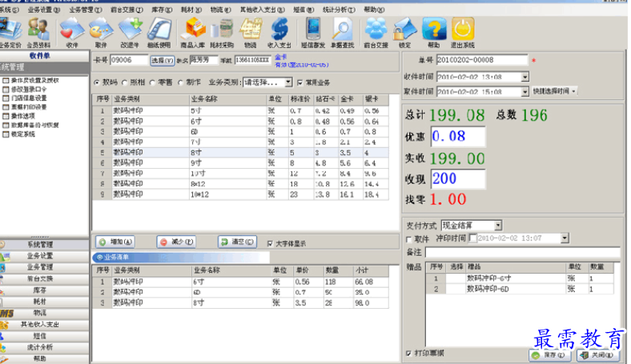Click the 卡号 input field
Screen dimensions: 631x364
129,60
